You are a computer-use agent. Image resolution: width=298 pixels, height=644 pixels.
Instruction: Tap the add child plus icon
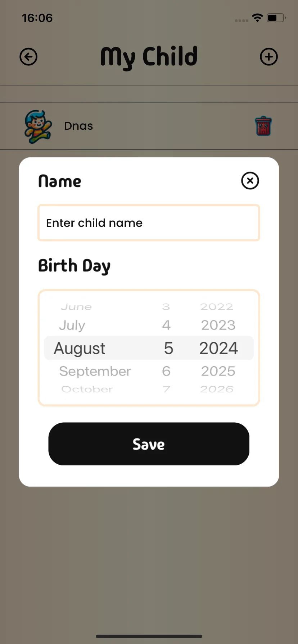pos(269,57)
